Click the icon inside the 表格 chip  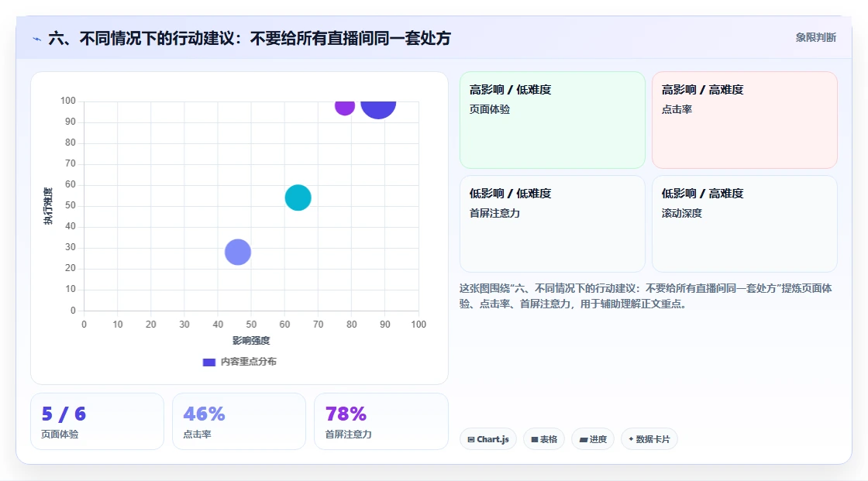(535, 439)
